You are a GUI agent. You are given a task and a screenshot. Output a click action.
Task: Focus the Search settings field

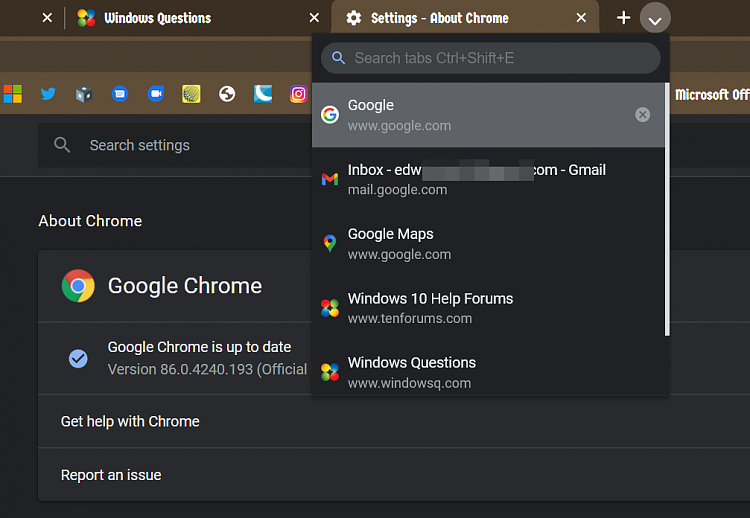click(x=175, y=145)
